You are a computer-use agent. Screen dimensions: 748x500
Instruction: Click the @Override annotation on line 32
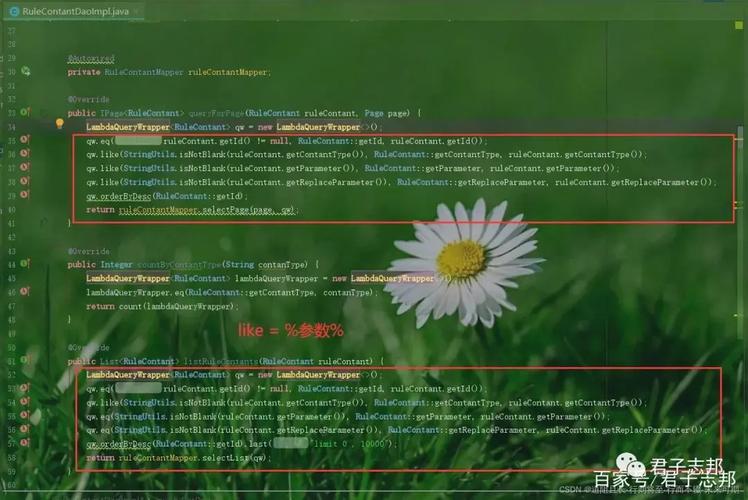pyautogui.click(x=88, y=99)
